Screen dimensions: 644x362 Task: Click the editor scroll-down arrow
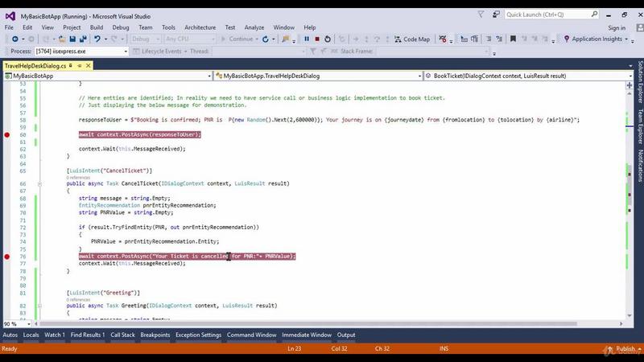(630, 315)
